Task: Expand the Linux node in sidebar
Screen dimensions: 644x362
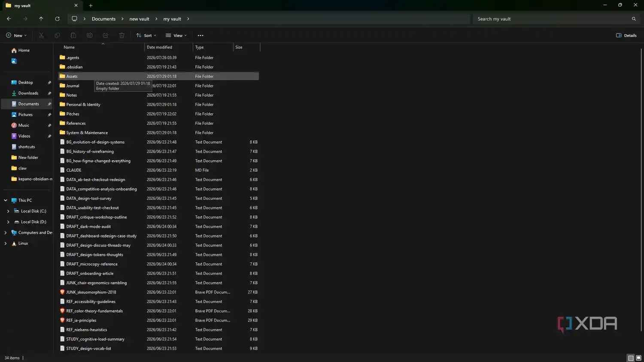Action: (x=6, y=243)
